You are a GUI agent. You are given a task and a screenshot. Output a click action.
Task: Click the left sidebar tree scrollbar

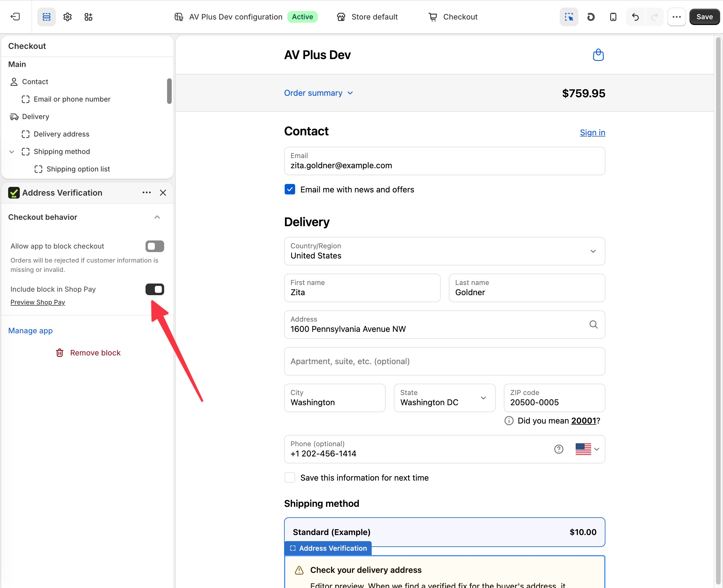tap(169, 91)
